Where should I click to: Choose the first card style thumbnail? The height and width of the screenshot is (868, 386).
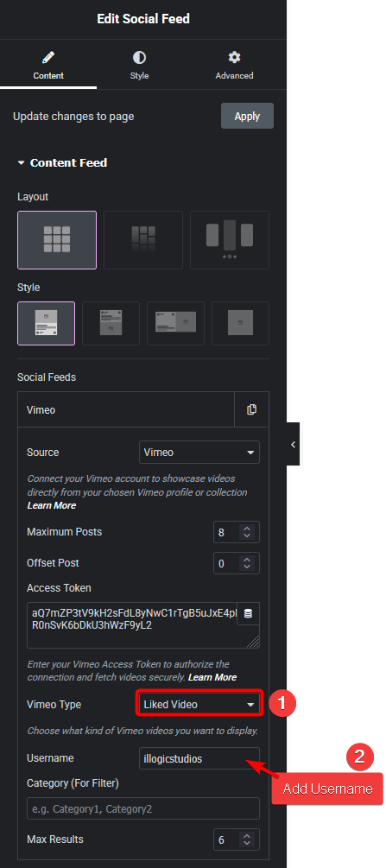(46, 323)
